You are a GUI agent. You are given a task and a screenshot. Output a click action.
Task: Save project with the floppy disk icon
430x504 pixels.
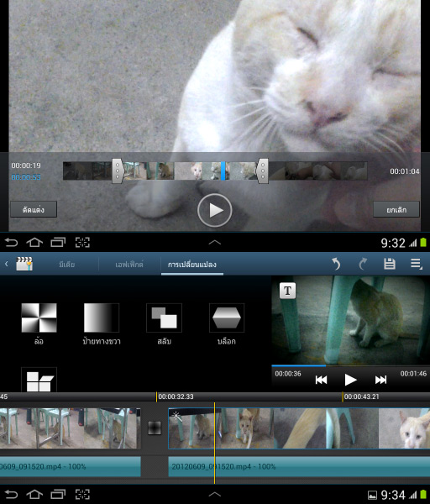tap(390, 264)
